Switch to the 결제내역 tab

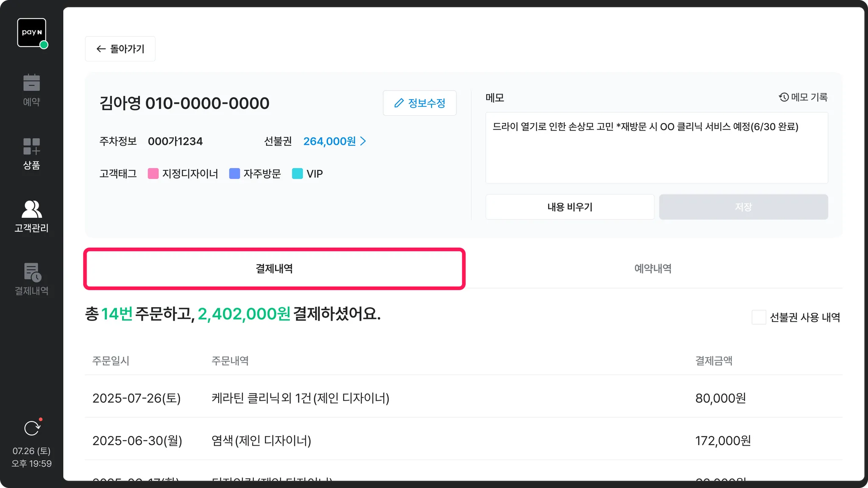[x=274, y=269]
